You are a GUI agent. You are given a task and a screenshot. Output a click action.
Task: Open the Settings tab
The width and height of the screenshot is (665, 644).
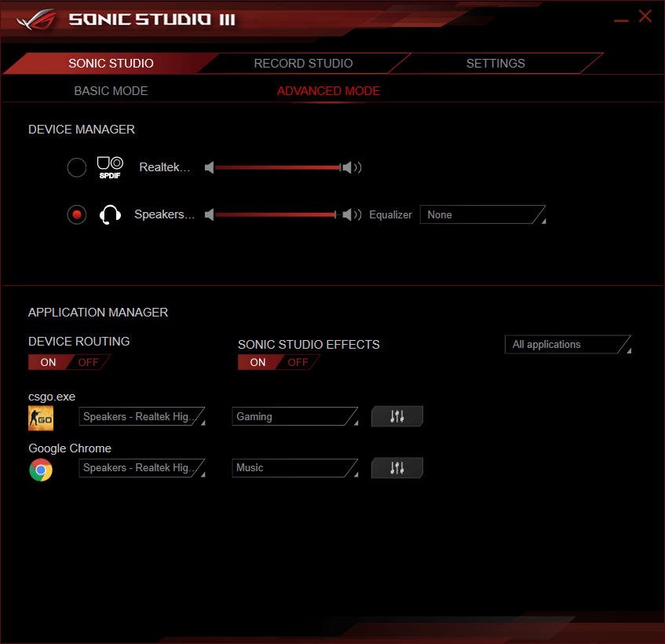pos(495,63)
